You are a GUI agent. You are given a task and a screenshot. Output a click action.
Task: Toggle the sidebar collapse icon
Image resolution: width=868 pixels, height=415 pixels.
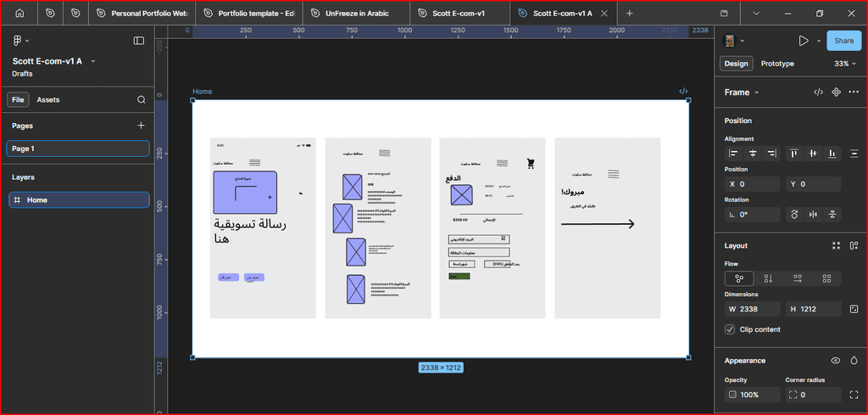139,41
